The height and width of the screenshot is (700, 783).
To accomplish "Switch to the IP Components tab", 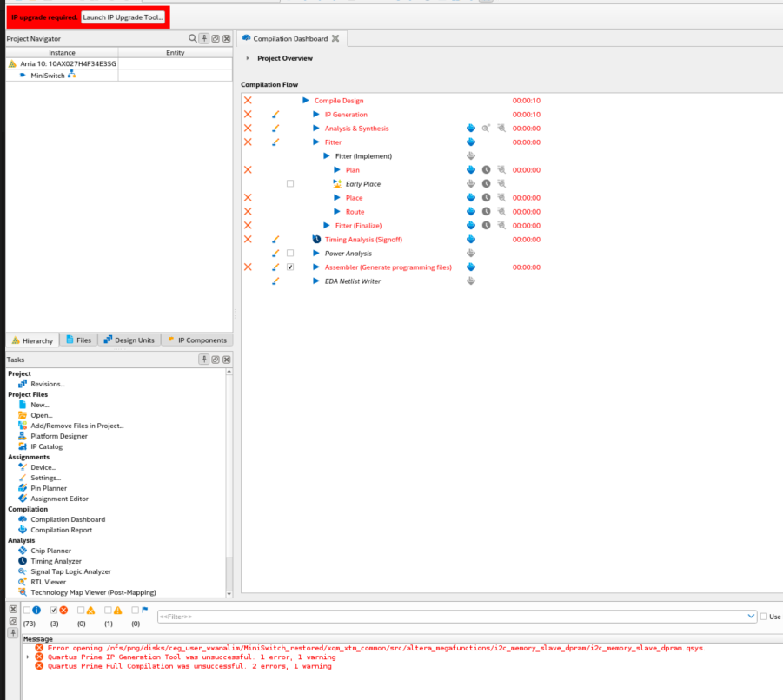I will pos(197,340).
